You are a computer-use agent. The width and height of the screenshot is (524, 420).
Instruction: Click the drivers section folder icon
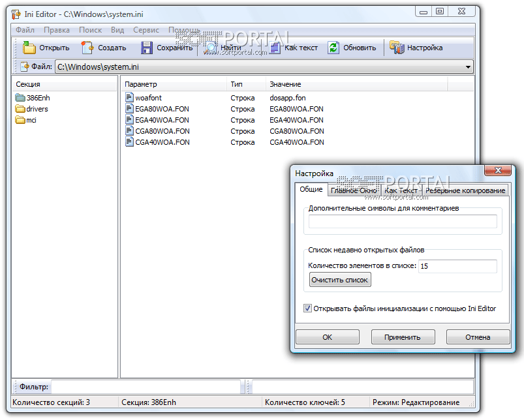point(20,109)
